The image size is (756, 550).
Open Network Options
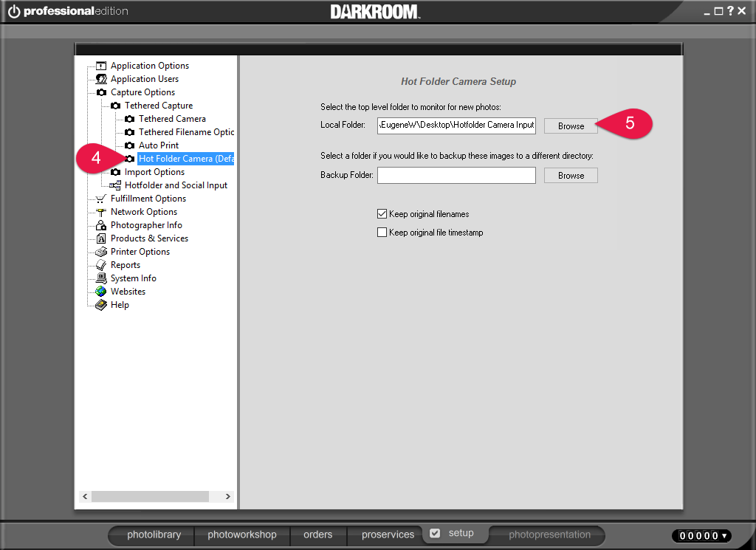click(144, 212)
